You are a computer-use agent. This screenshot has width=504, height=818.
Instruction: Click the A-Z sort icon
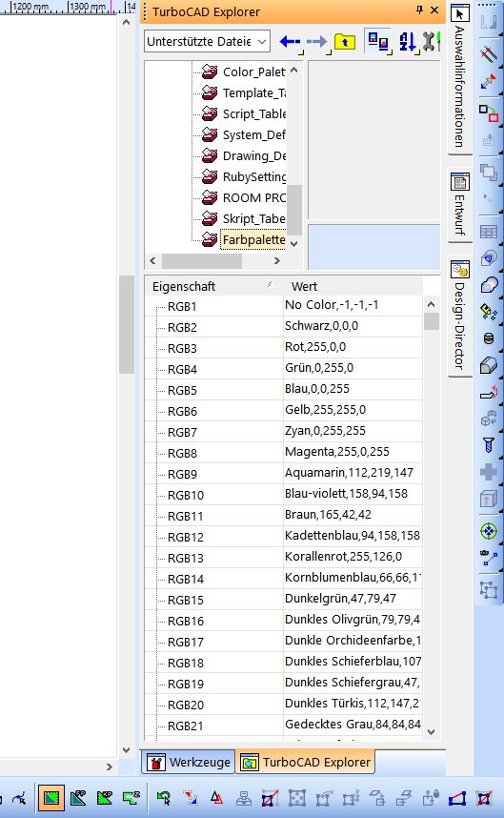pyautogui.click(x=408, y=41)
